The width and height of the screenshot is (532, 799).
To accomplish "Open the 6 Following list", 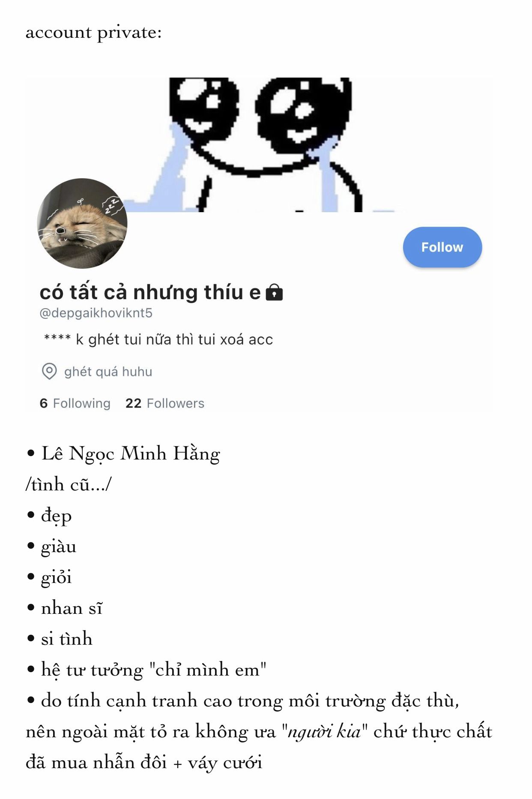I will (75, 403).
